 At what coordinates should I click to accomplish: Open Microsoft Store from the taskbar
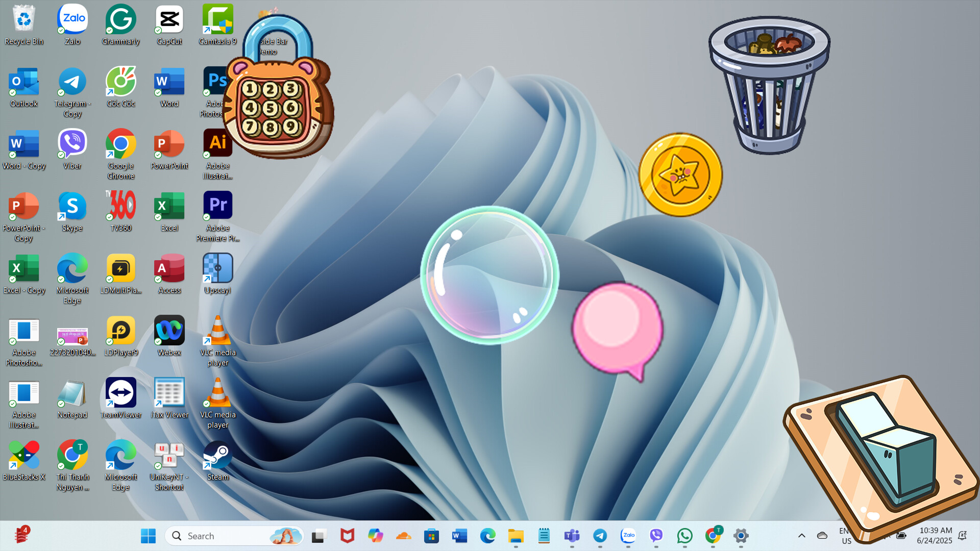pos(431,536)
